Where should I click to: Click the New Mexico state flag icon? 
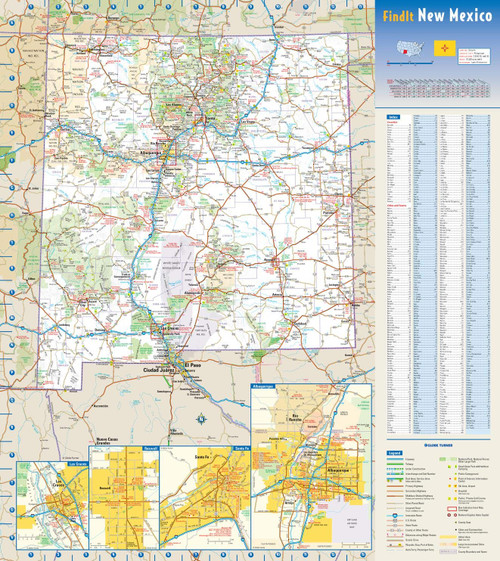[x=445, y=48]
